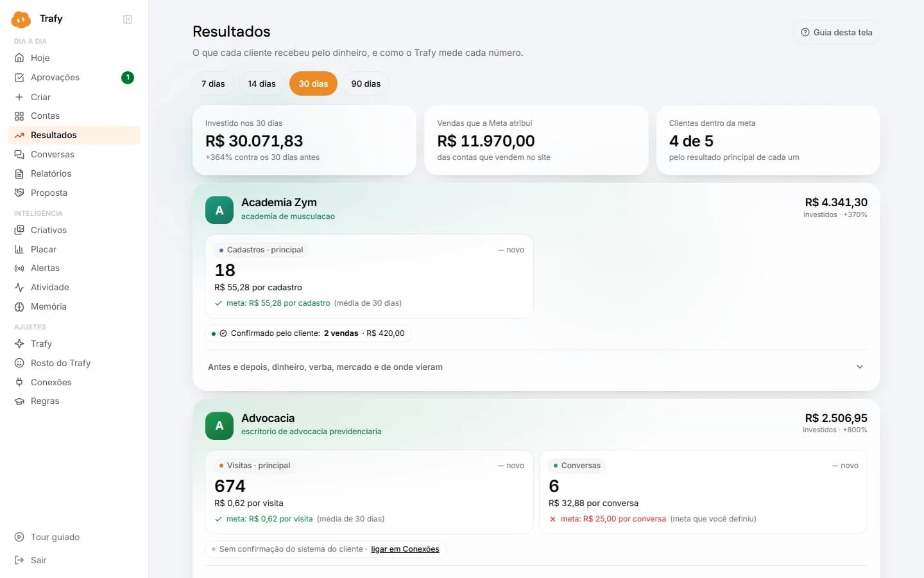
Task: Follow the ligar em Conexões link
Action: coord(405,549)
